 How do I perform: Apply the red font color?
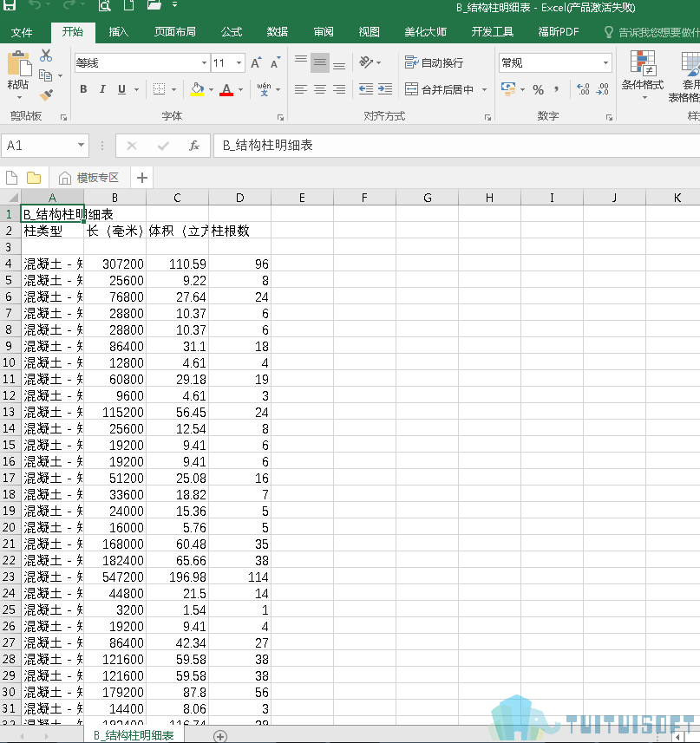point(226,89)
